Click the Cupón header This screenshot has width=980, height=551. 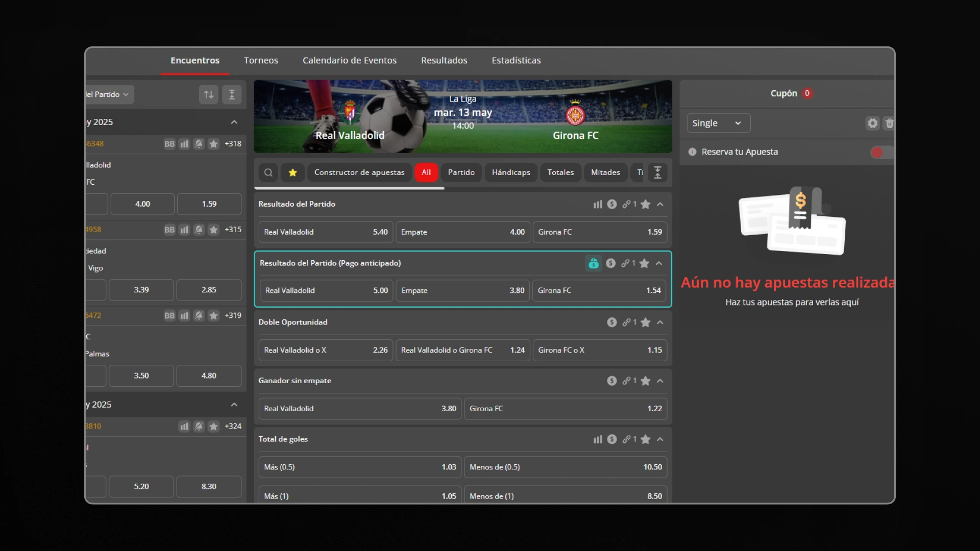[788, 93]
